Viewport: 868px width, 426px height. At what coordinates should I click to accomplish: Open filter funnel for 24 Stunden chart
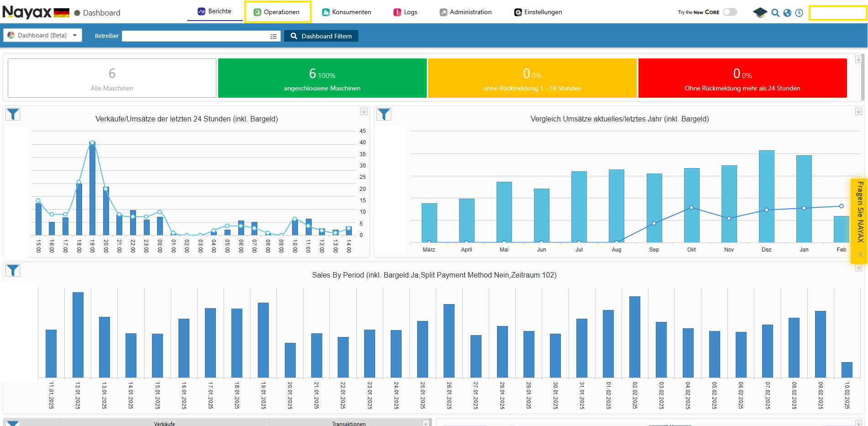pyautogui.click(x=13, y=114)
